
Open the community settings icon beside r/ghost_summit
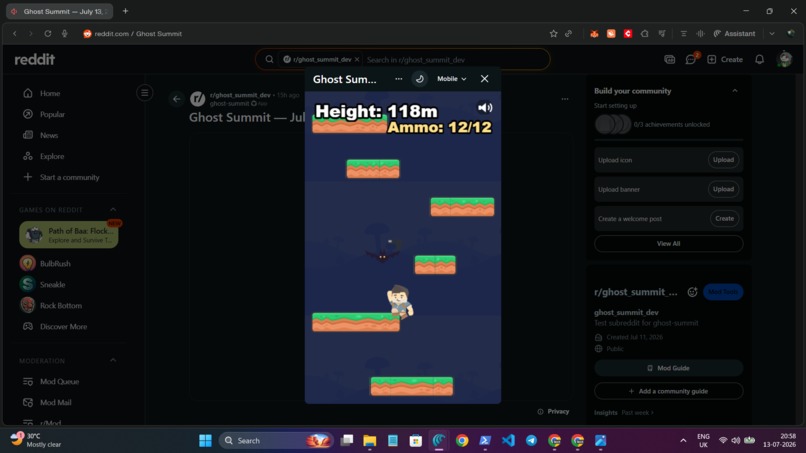tap(692, 292)
